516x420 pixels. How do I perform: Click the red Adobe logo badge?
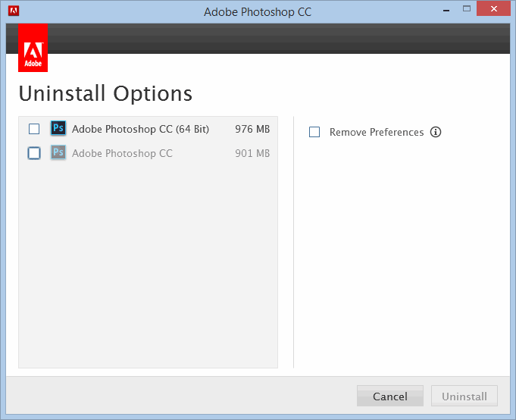click(x=33, y=48)
